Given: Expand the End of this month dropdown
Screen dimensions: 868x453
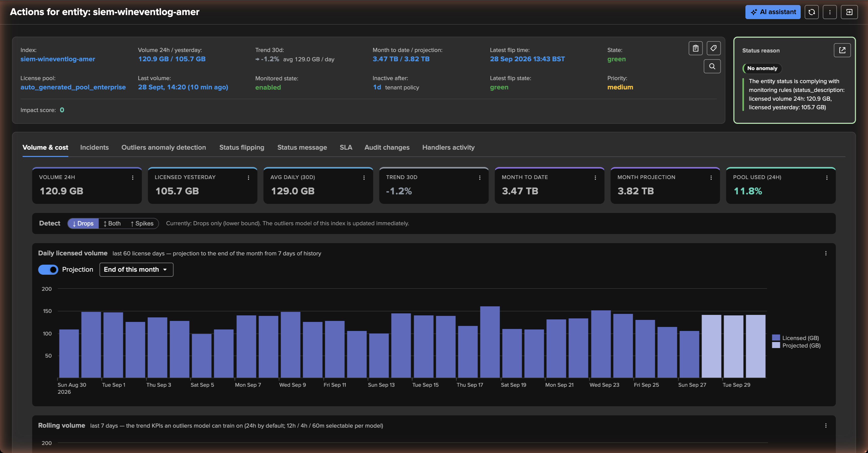Looking at the screenshot, I should (136, 270).
